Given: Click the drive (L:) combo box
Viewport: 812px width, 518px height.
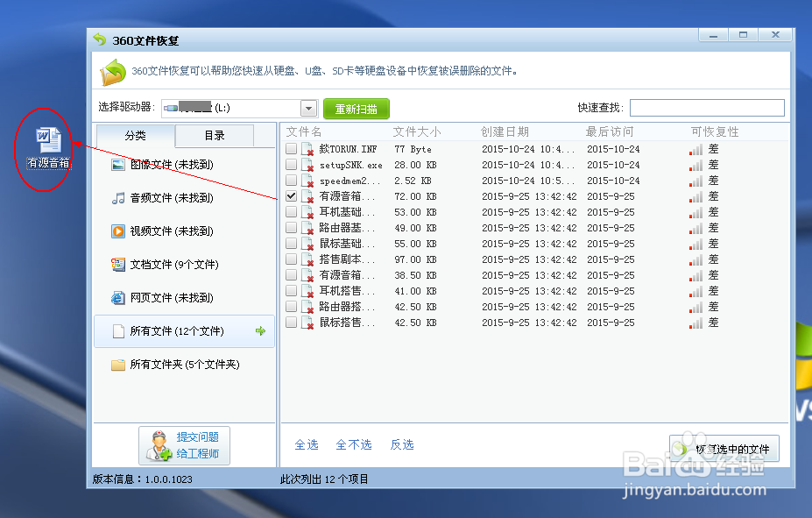Looking at the screenshot, I should (x=239, y=109).
